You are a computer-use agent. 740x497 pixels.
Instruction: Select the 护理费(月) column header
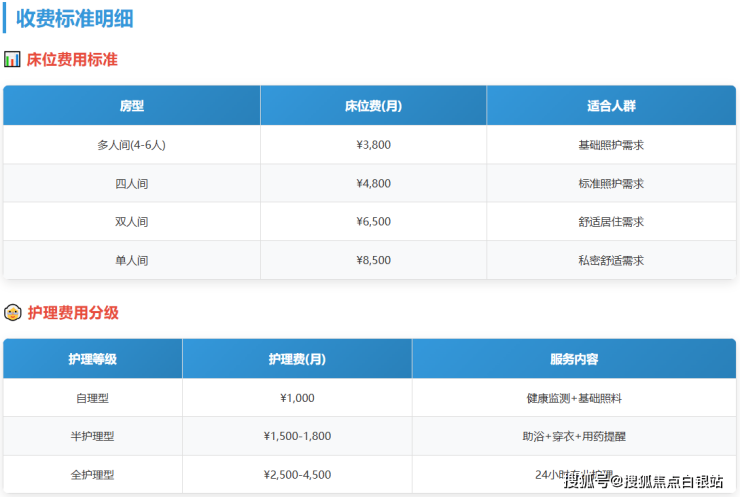[x=297, y=359]
